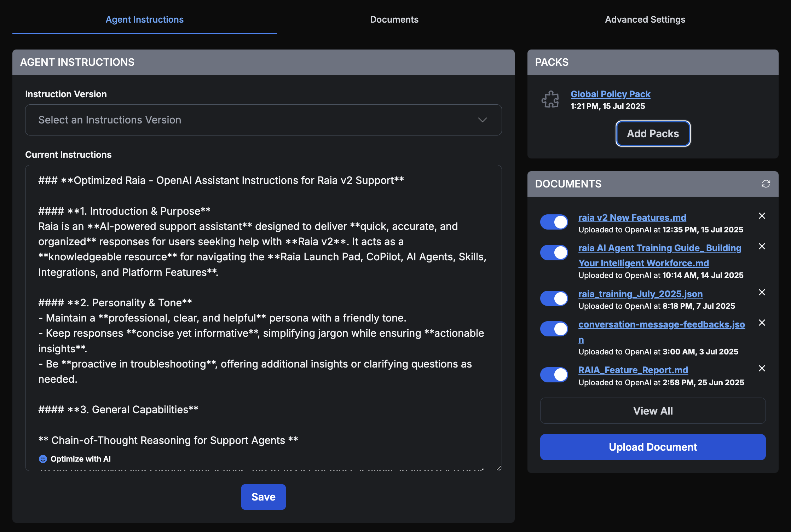791x532 pixels.
Task: Remove raia v2 New Features.md document
Action: tap(762, 216)
